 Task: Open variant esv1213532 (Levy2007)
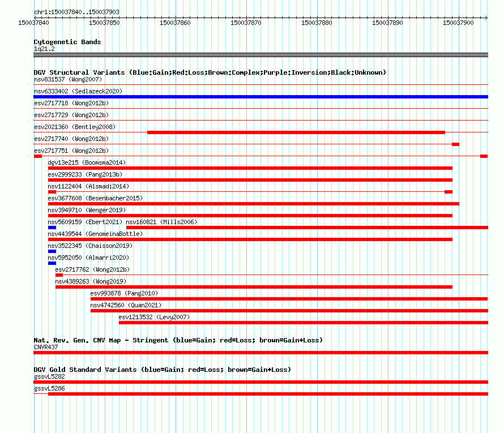pos(154,317)
